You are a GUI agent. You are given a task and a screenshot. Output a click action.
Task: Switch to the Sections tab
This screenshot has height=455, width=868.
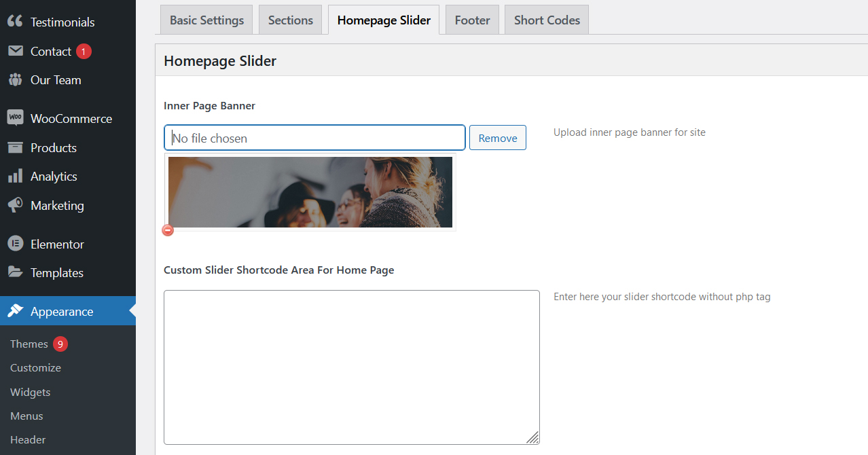coord(291,20)
